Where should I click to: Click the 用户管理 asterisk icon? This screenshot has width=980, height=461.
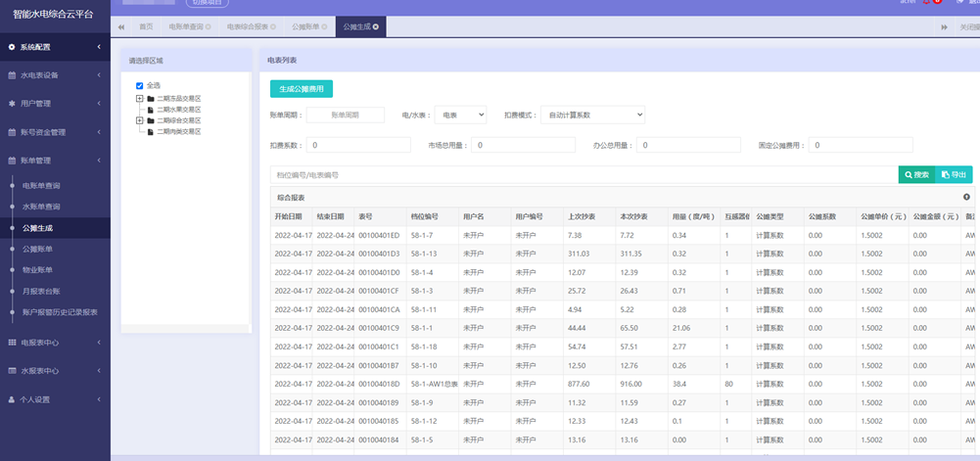point(12,104)
